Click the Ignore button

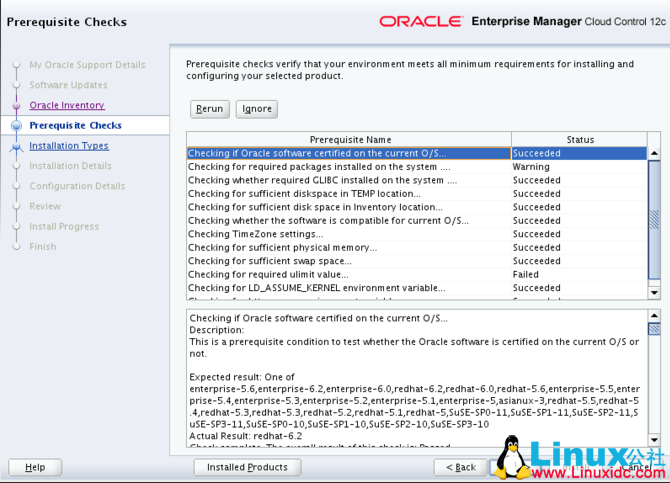tap(257, 109)
